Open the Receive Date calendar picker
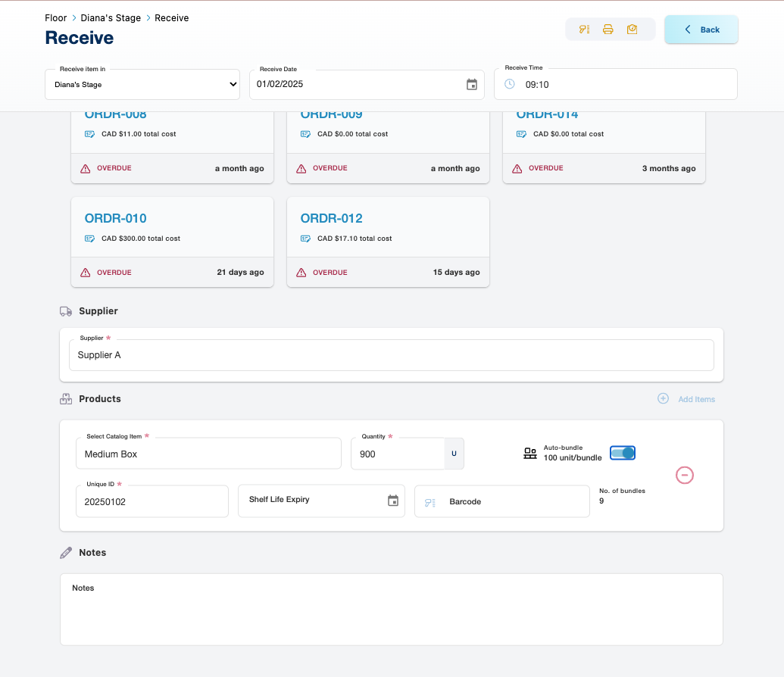The image size is (784, 677). tap(471, 84)
